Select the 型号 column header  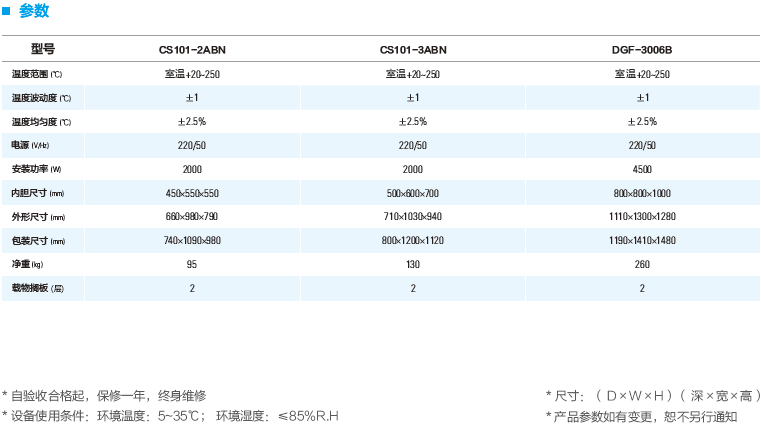click(x=42, y=49)
